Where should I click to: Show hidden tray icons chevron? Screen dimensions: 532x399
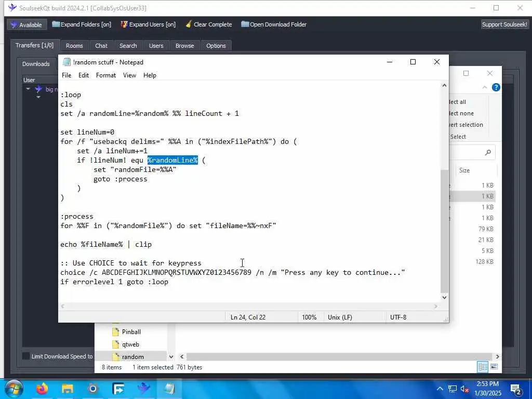[440, 389]
